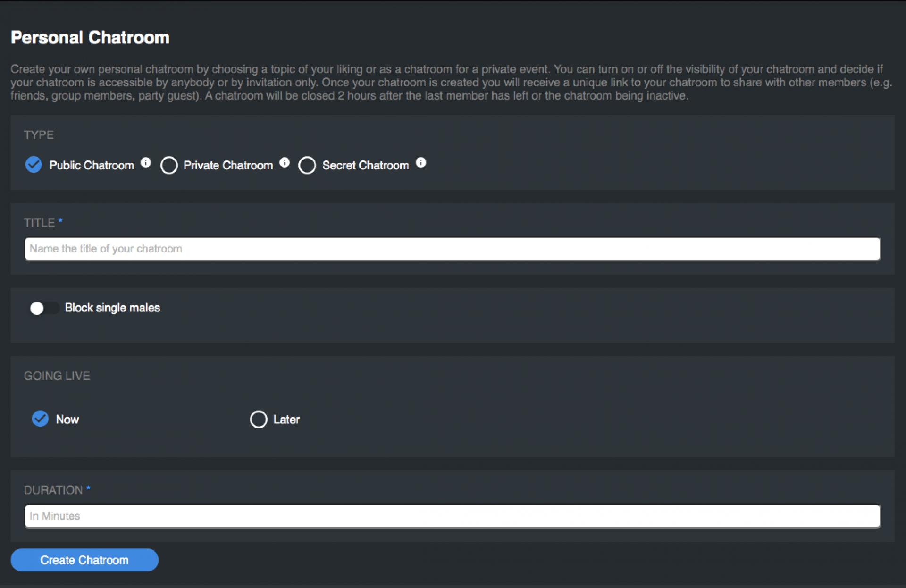Choose the Secret Chatroom radio circle
The width and height of the screenshot is (906, 588).
click(x=307, y=166)
